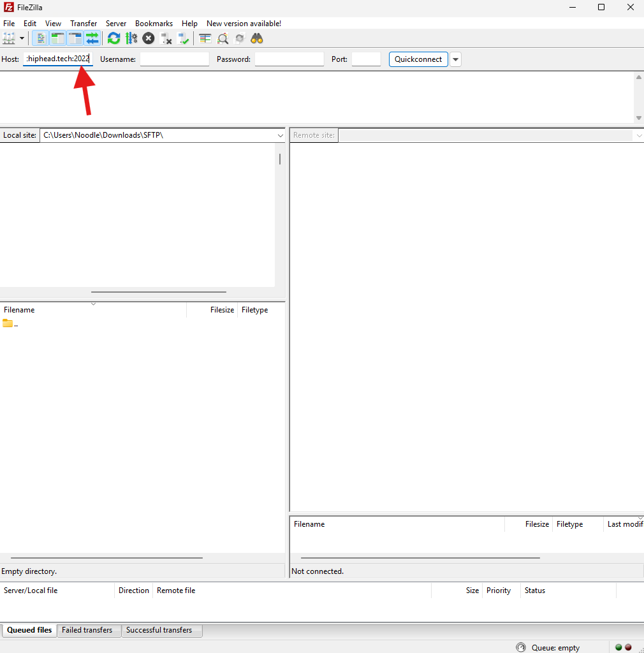Open the Bookmarks menu
This screenshot has height=653, width=644.
pos(154,24)
